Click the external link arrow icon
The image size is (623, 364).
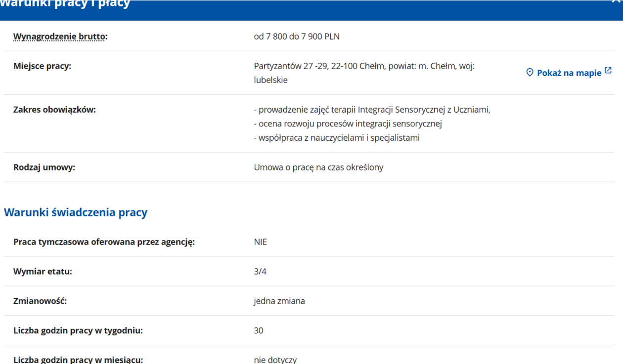[608, 71]
